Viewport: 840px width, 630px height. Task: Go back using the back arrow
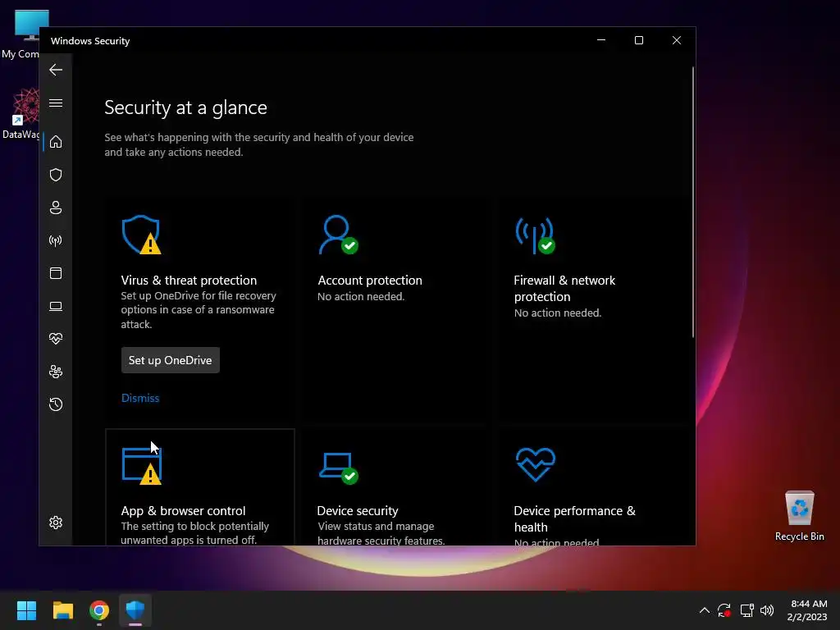pos(56,70)
